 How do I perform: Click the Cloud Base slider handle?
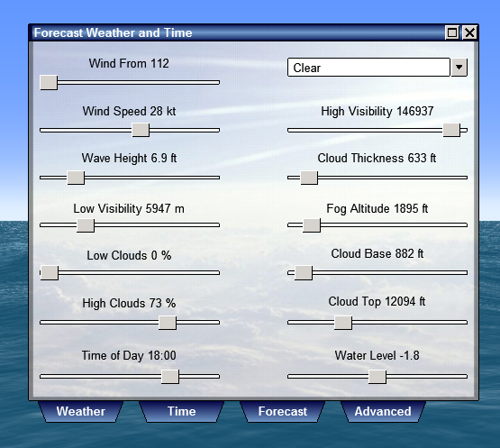tap(304, 273)
